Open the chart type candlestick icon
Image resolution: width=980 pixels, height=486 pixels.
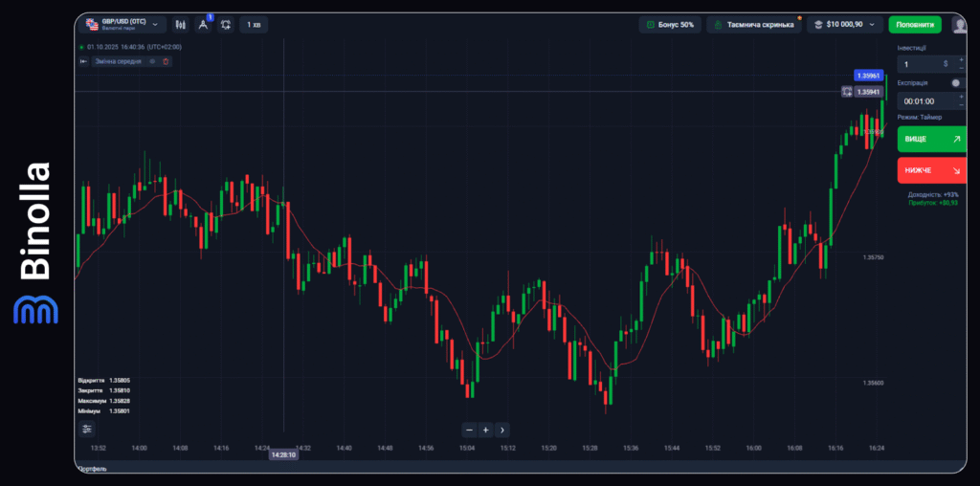coord(179,24)
